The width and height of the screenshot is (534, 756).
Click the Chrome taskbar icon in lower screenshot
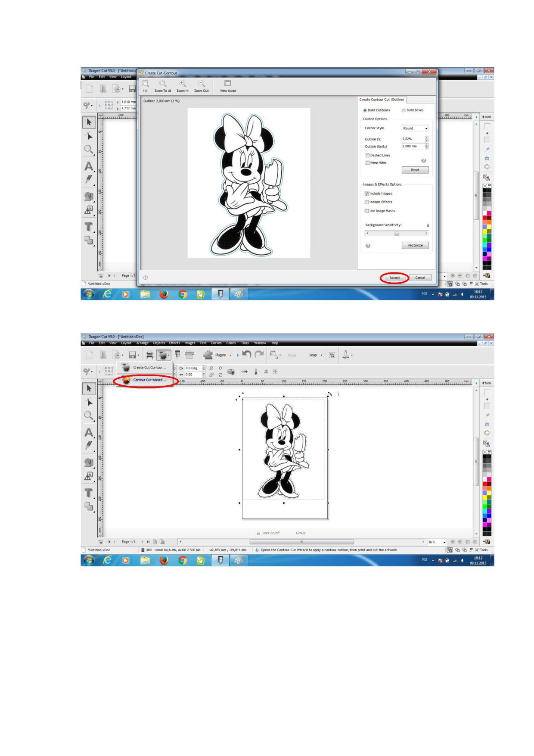[183, 560]
